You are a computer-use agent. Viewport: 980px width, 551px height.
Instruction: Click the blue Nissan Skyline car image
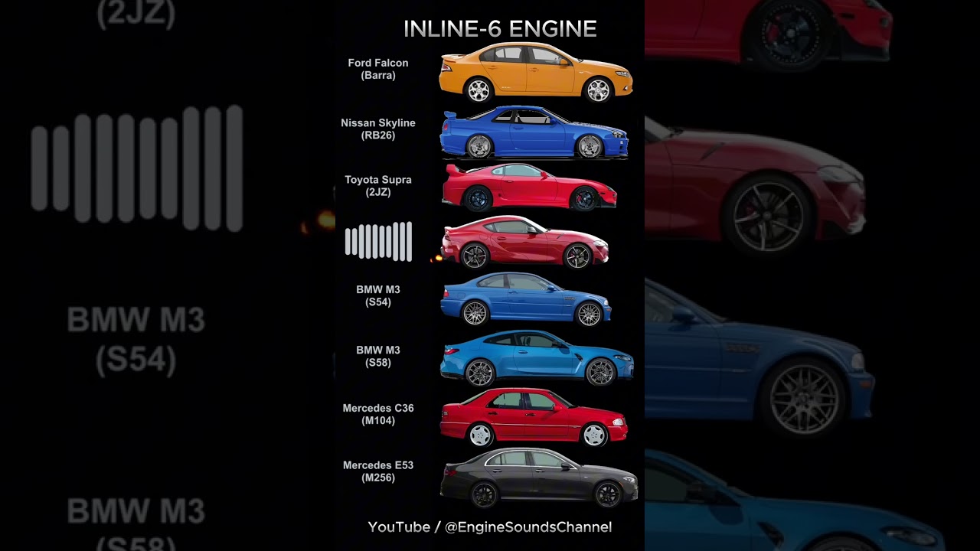pyautogui.click(x=534, y=132)
